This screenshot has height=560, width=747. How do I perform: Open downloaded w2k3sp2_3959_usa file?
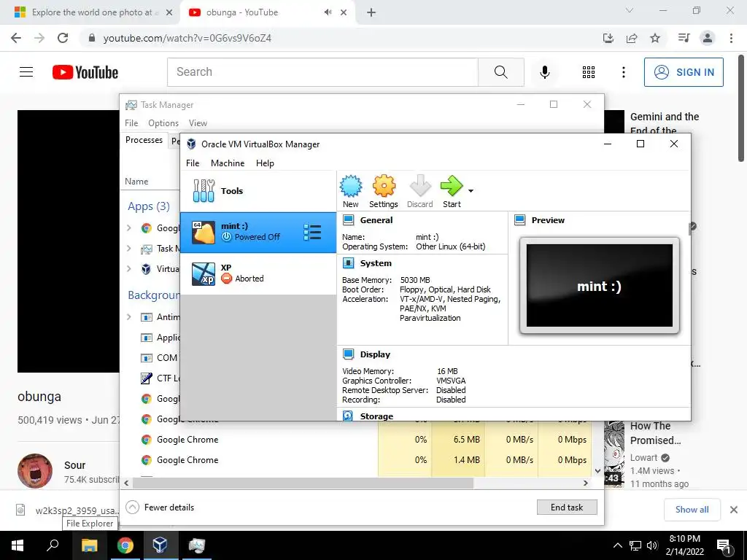point(66,510)
